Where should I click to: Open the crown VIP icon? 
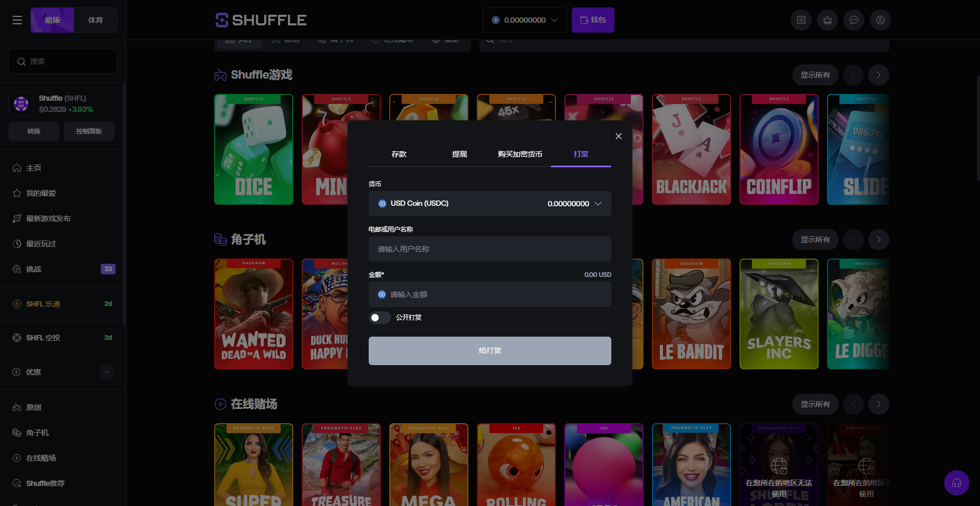[828, 20]
